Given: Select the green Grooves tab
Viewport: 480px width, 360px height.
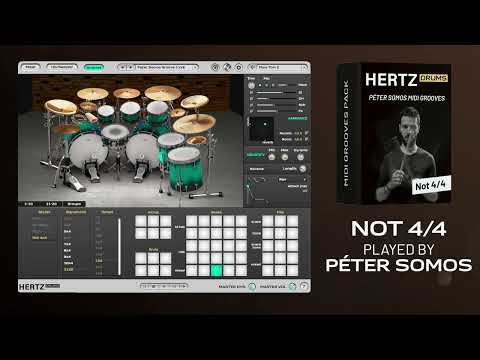Looking at the screenshot, I should (94, 67).
